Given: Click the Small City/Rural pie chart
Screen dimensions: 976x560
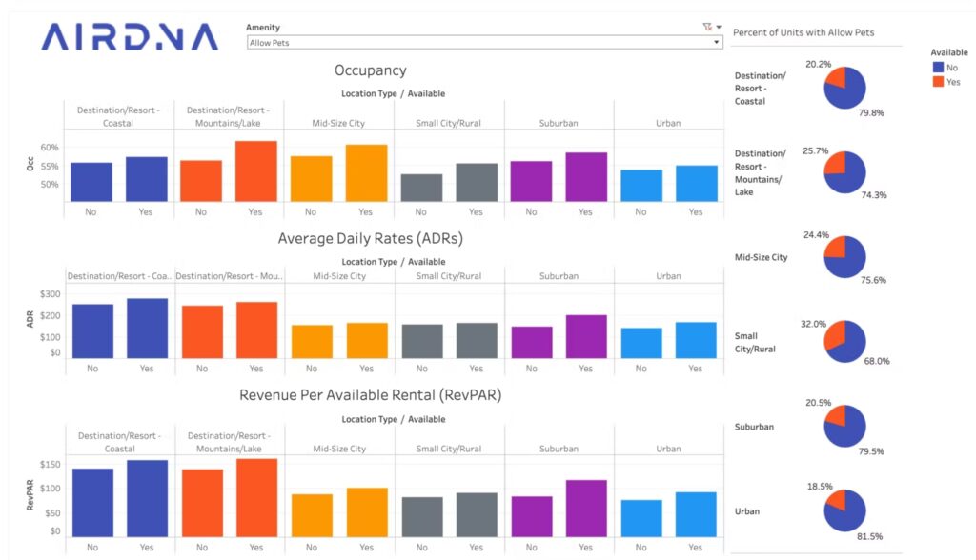Looking at the screenshot, I should tap(844, 342).
